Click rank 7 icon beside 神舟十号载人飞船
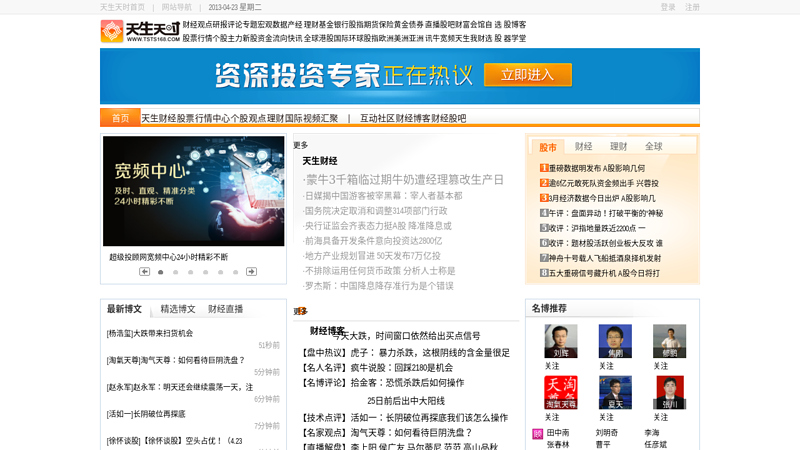 [544, 258]
